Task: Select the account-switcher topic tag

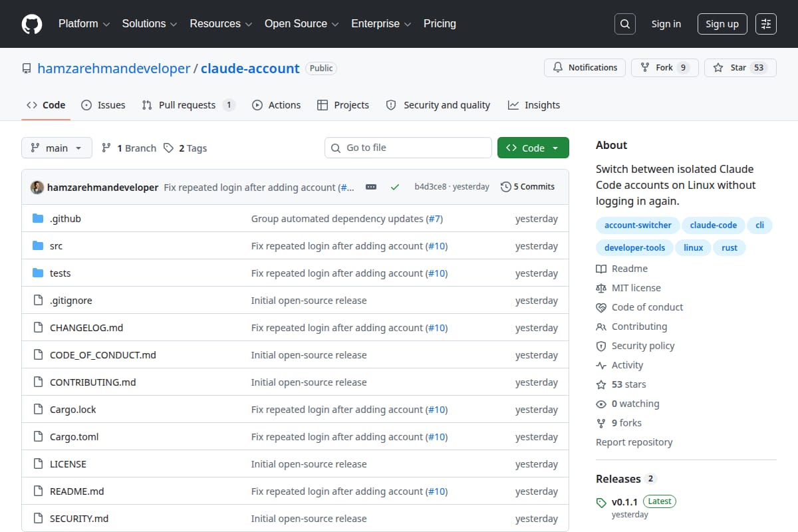Action: click(x=638, y=225)
